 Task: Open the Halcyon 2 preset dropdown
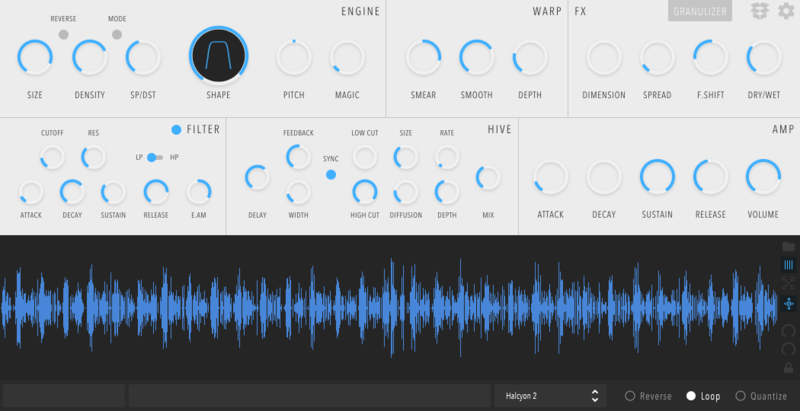point(551,396)
